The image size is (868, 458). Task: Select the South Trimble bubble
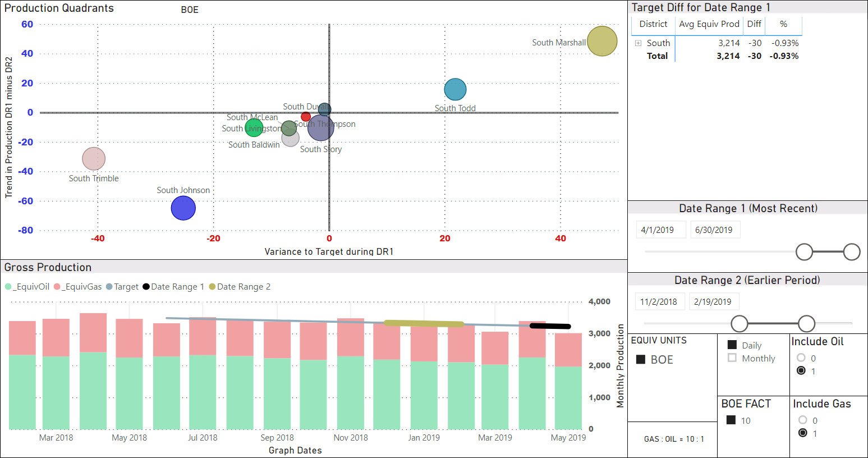click(x=93, y=159)
